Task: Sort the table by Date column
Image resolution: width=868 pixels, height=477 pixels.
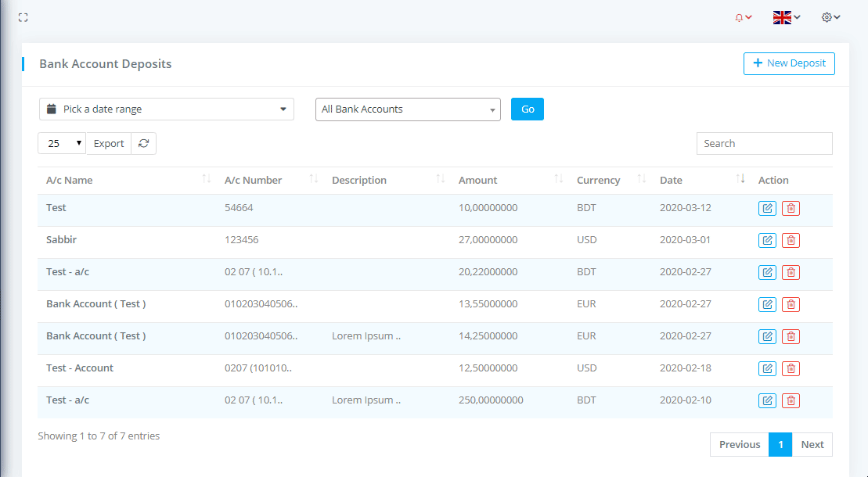Action: pyautogui.click(x=671, y=180)
